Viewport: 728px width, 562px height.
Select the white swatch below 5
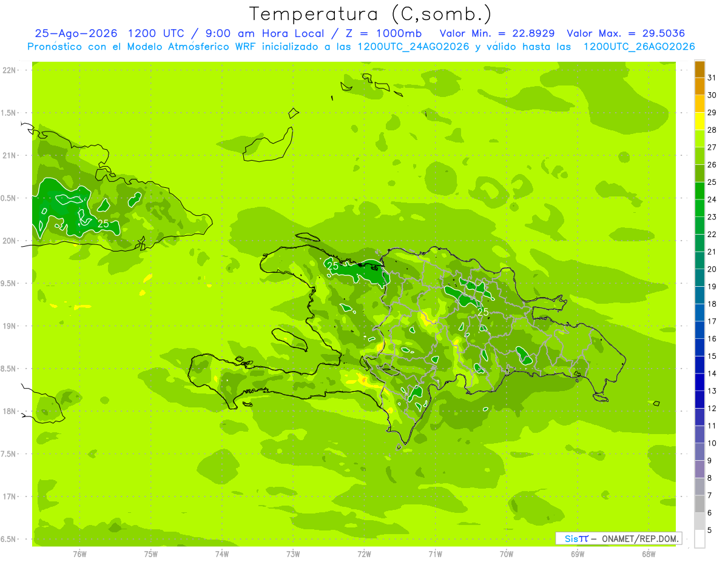tap(699, 539)
